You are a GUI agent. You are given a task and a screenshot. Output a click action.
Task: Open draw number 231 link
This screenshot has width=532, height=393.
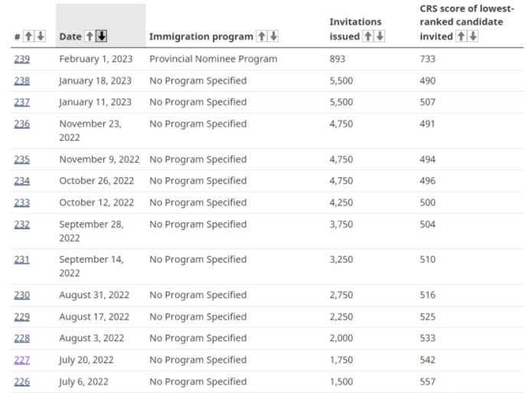coord(21,259)
